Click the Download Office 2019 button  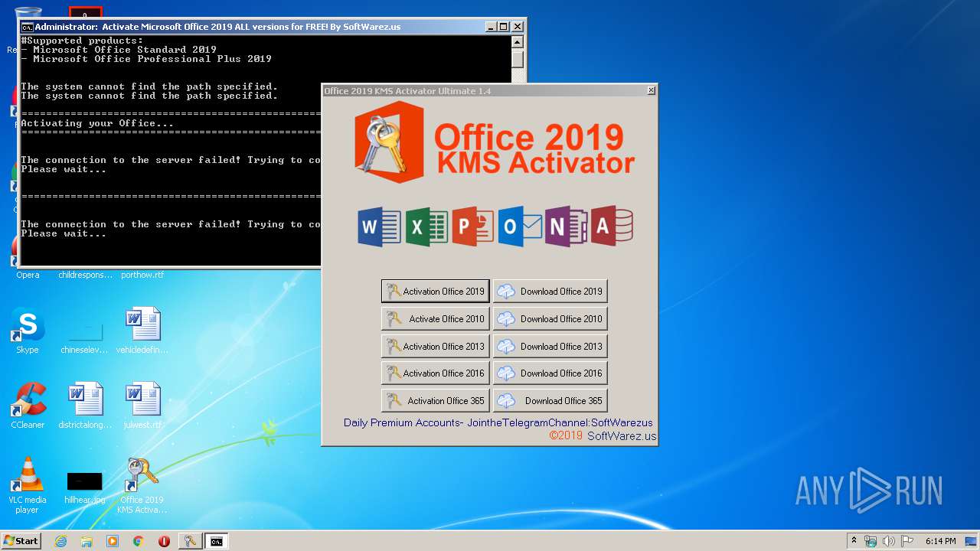click(x=550, y=291)
